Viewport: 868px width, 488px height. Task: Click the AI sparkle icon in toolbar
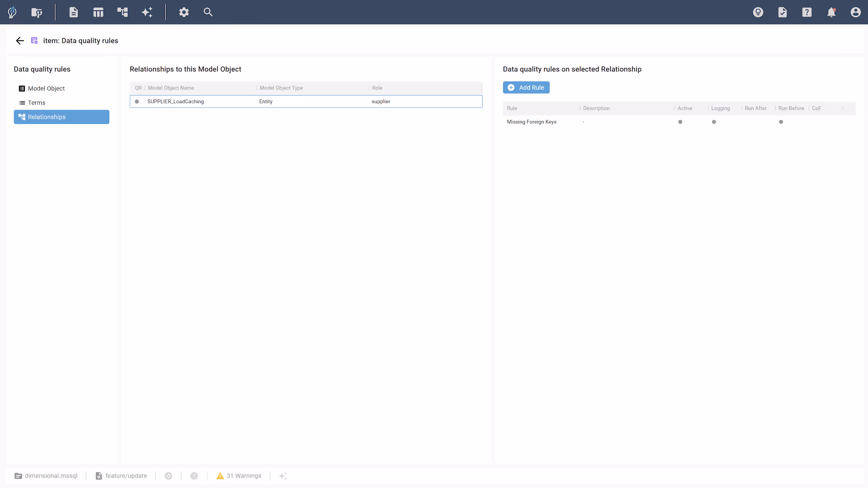pyautogui.click(x=147, y=12)
